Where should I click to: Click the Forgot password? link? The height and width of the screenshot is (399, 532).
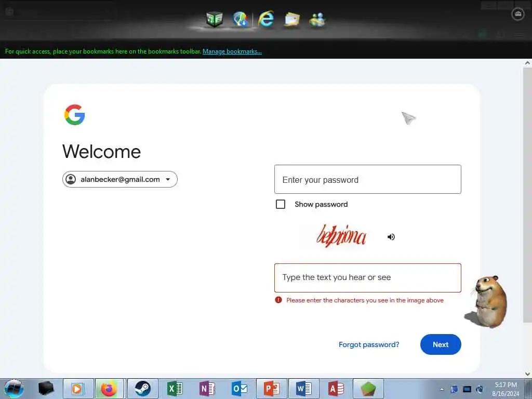369,344
